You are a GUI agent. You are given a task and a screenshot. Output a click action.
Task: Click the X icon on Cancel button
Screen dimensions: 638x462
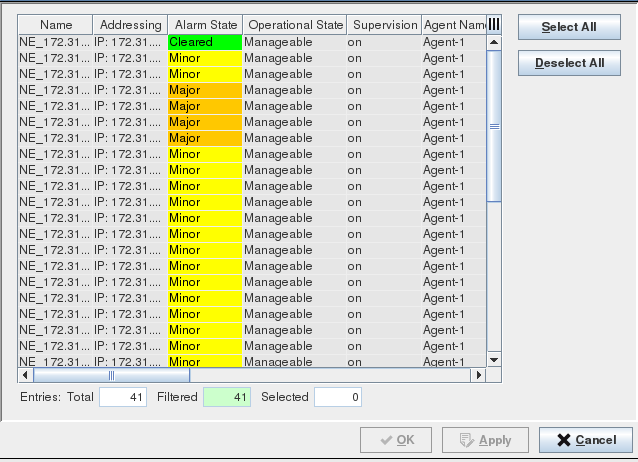[x=564, y=440]
